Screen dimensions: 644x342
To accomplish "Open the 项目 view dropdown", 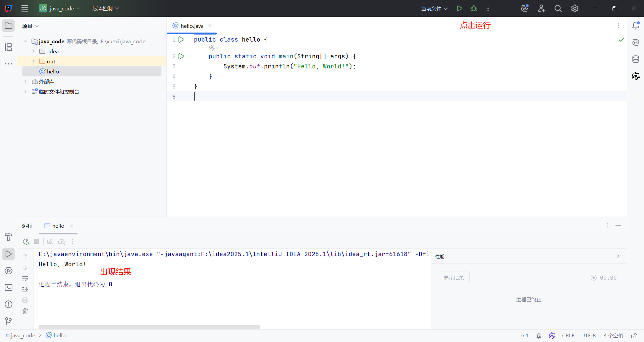I will click(30, 26).
